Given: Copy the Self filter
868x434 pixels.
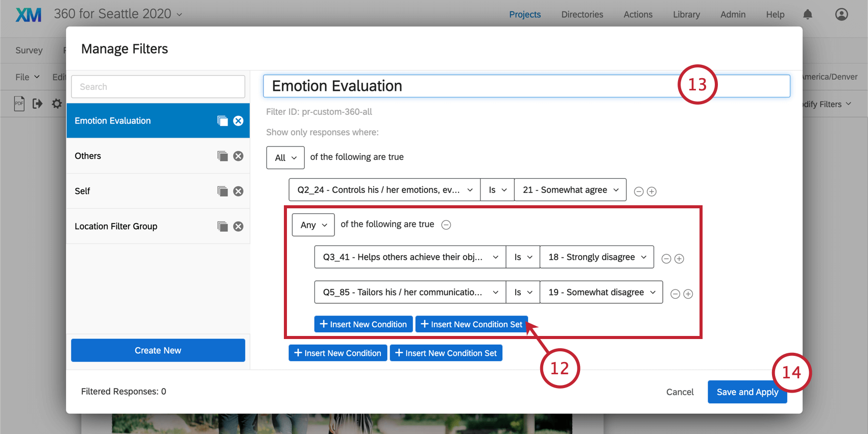Looking at the screenshot, I should coord(222,191).
